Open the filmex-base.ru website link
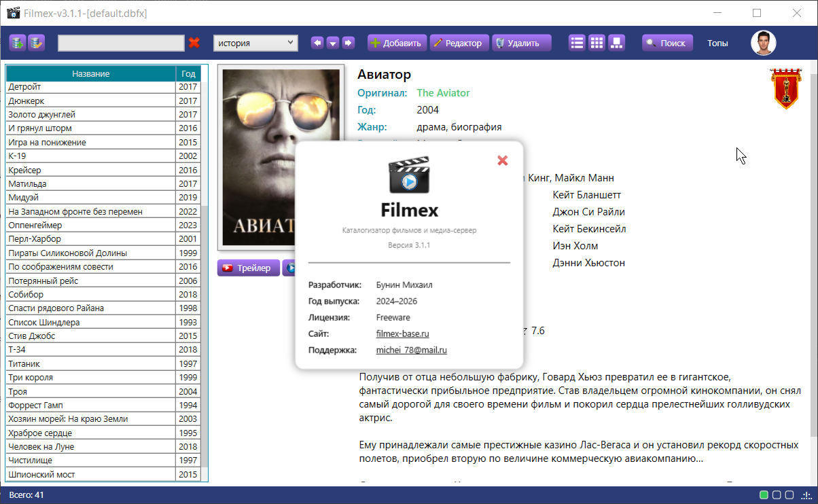Image resolution: width=818 pixels, height=504 pixels. [x=403, y=334]
